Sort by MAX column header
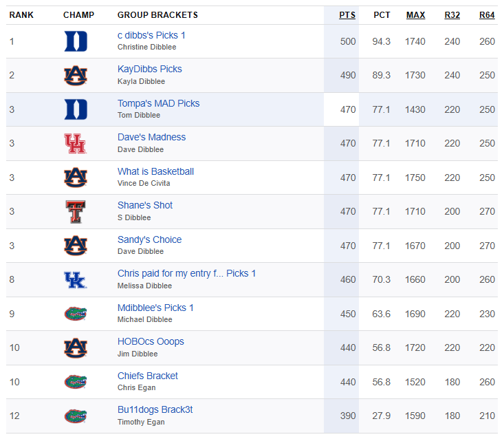 pos(415,15)
